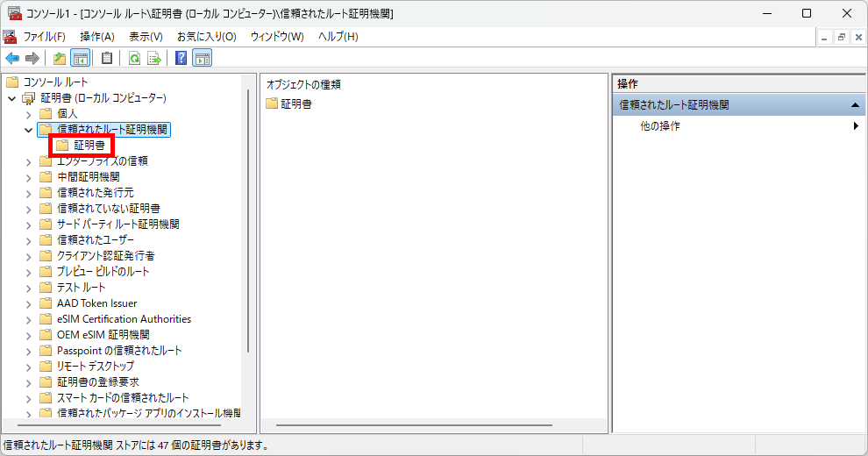Click the オブジェクトの種類 column header

(303, 85)
